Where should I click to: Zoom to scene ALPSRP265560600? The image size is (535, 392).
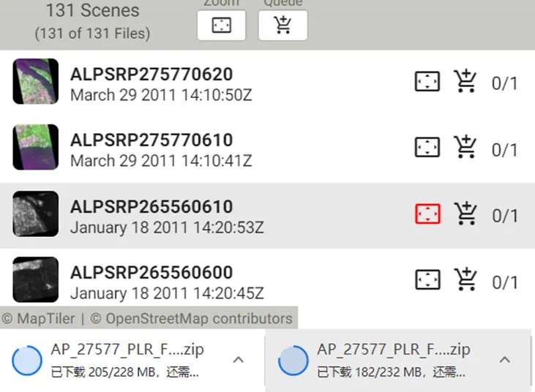coord(427,280)
